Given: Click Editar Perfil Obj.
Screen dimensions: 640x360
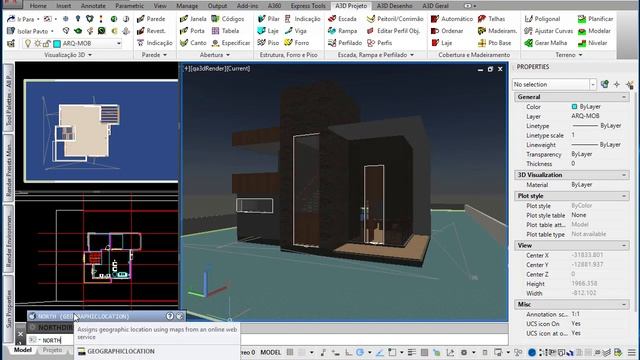Looking at the screenshot, I should click(393, 31).
